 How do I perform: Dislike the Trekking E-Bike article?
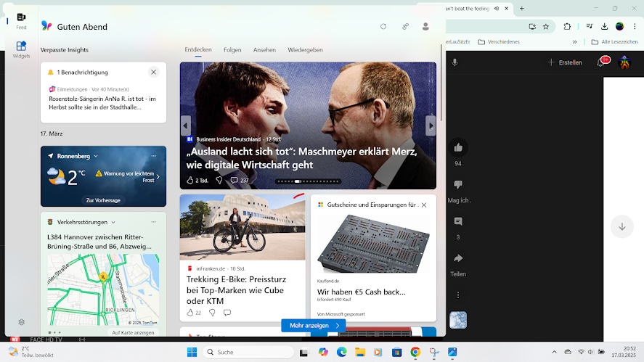click(212, 313)
